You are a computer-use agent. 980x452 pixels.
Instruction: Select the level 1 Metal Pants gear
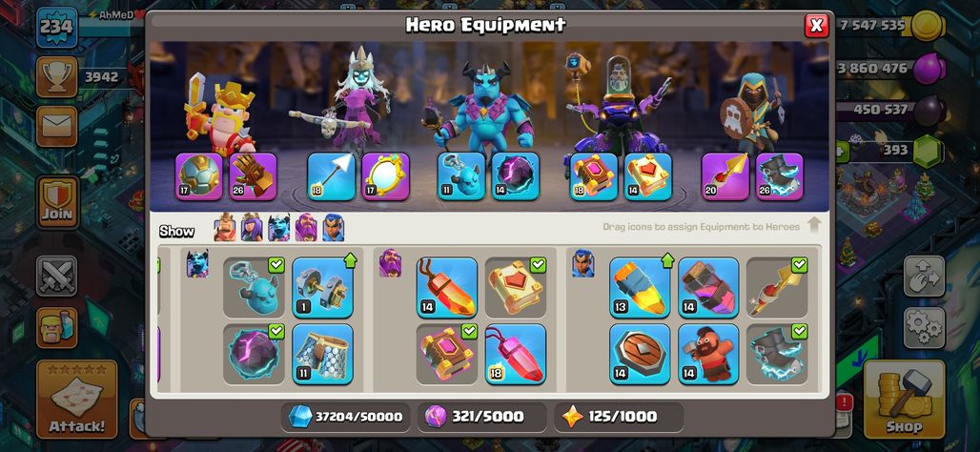(x=322, y=288)
